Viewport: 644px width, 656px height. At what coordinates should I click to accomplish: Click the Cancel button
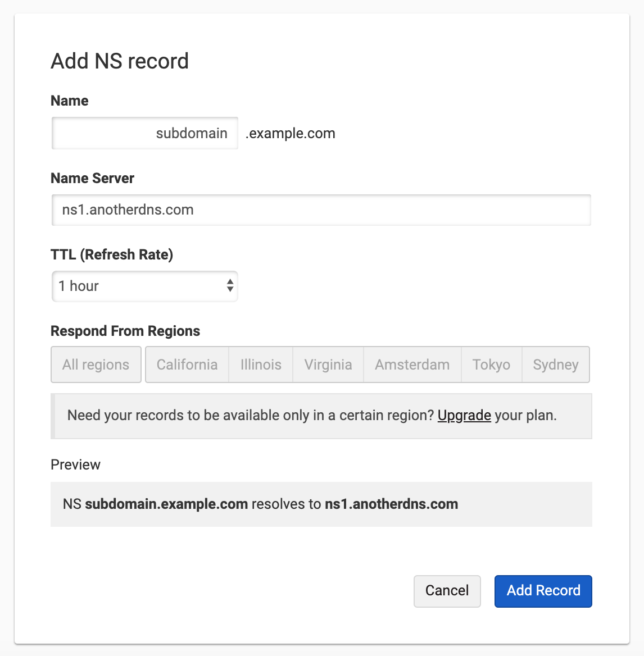pos(447,591)
